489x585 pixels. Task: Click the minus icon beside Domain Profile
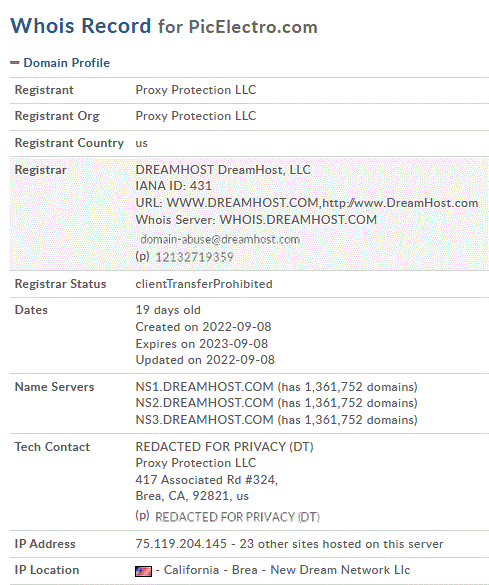click(x=15, y=63)
